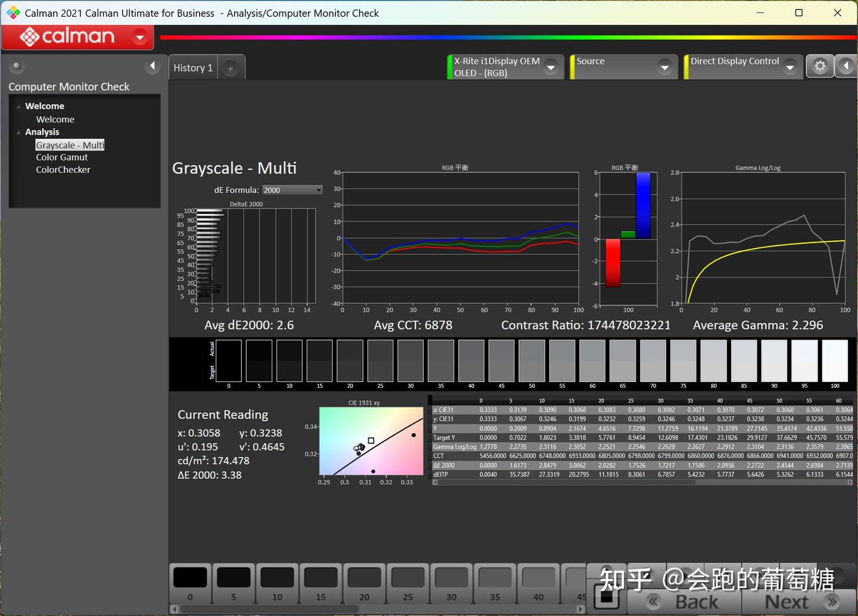Click the RGB balance line chart
Viewport: 858px width, 616px height.
459,238
